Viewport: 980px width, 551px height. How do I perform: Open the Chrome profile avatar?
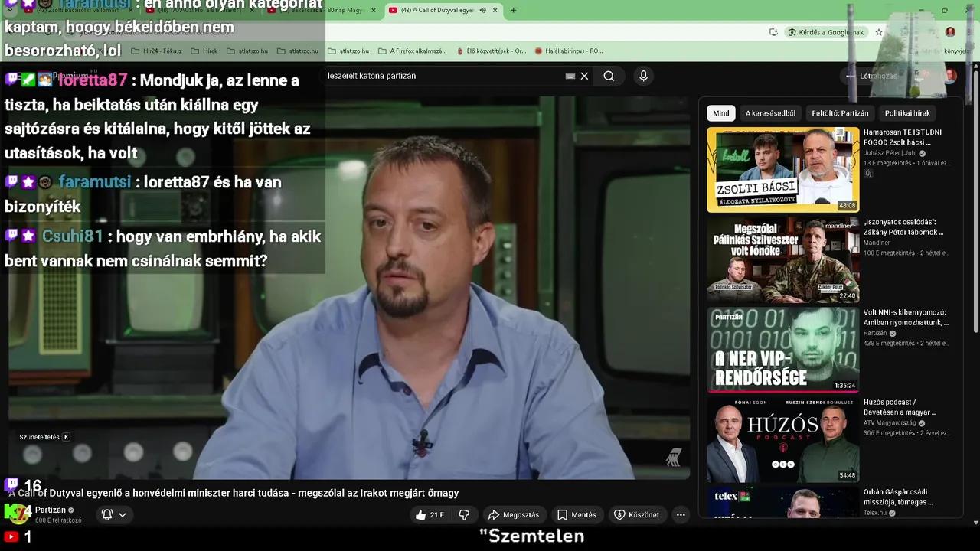pyautogui.click(x=950, y=32)
